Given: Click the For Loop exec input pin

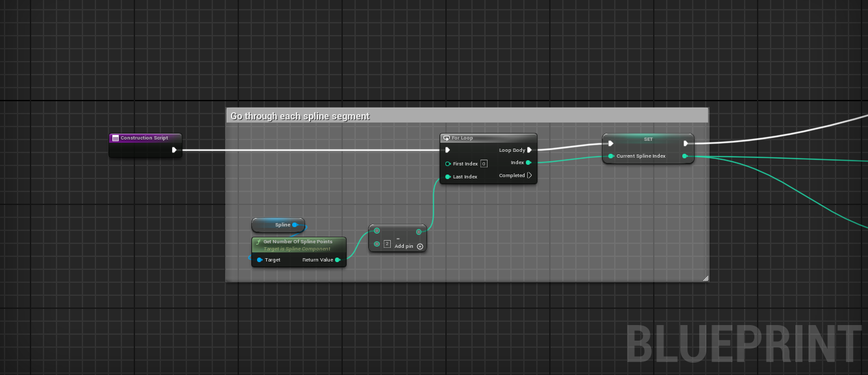Looking at the screenshot, I should (447, 150).
